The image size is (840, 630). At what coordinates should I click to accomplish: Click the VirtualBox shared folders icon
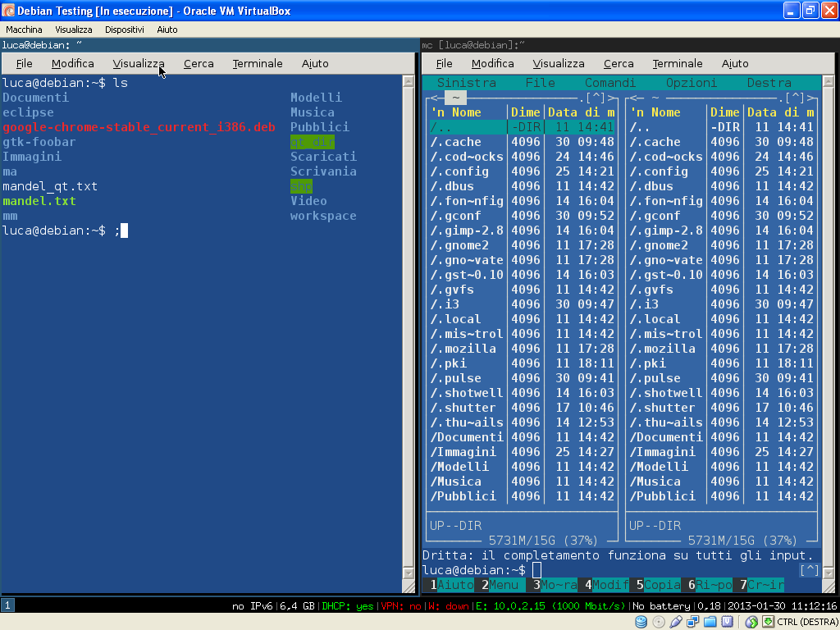coord(710,622)
